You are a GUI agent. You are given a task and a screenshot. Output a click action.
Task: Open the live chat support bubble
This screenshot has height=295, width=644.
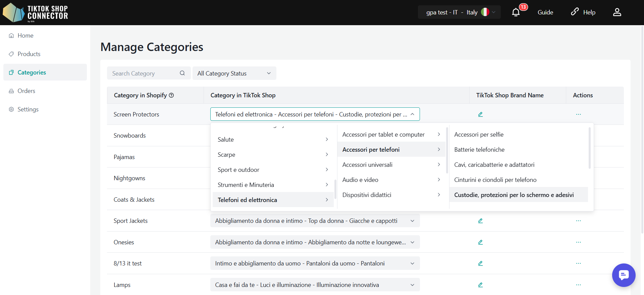coord(624,275)
